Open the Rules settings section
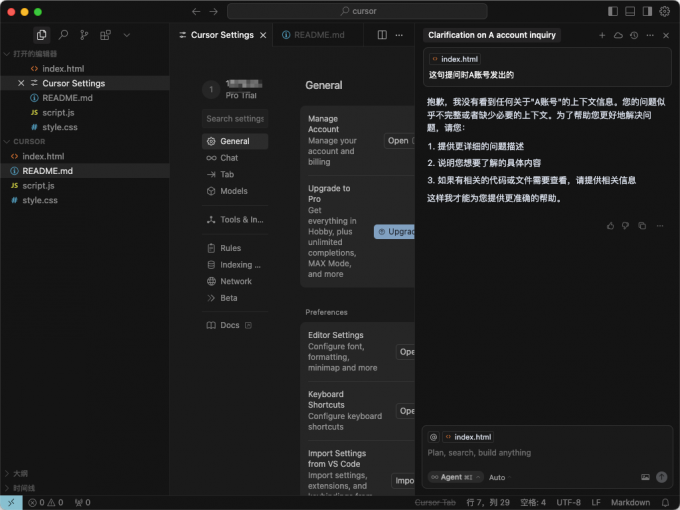Image resolution: width=680 pixels, height=510 pixels. coord(235,248)
